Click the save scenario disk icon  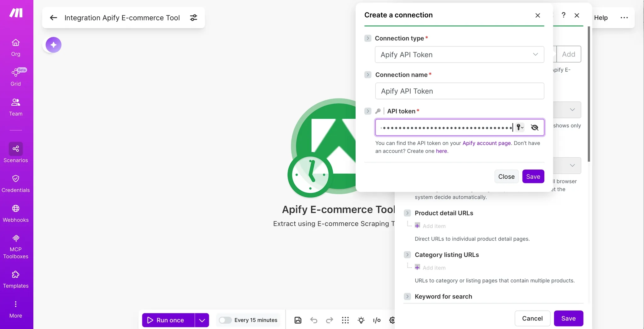(298, 320)
